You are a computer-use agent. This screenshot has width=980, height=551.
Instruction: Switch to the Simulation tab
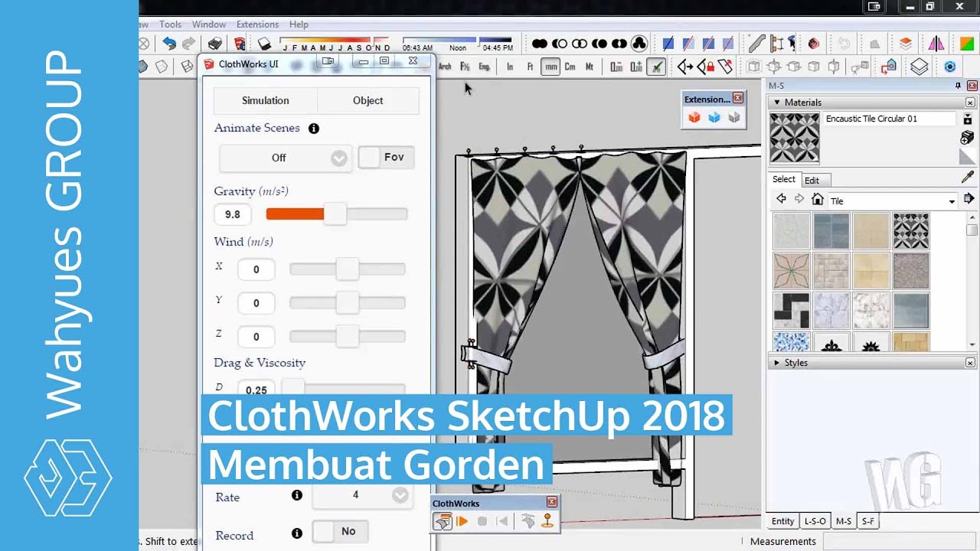tap(265, 100)
